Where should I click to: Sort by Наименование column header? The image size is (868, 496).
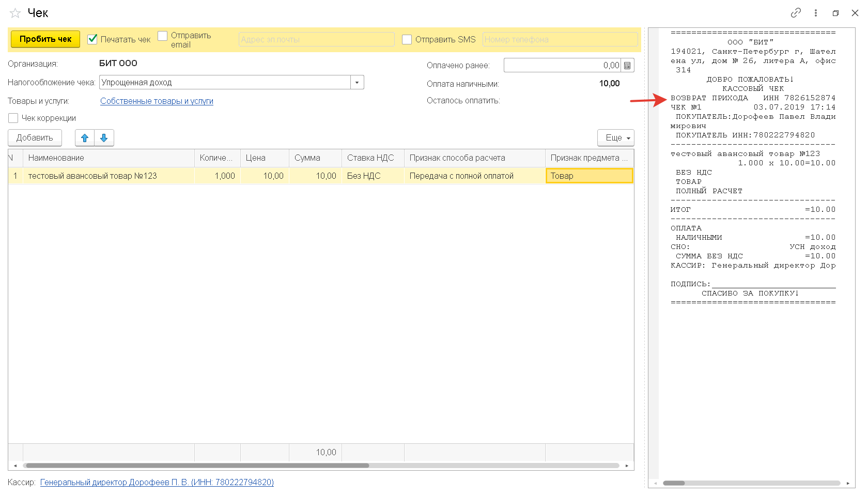(x=109, y=158)
